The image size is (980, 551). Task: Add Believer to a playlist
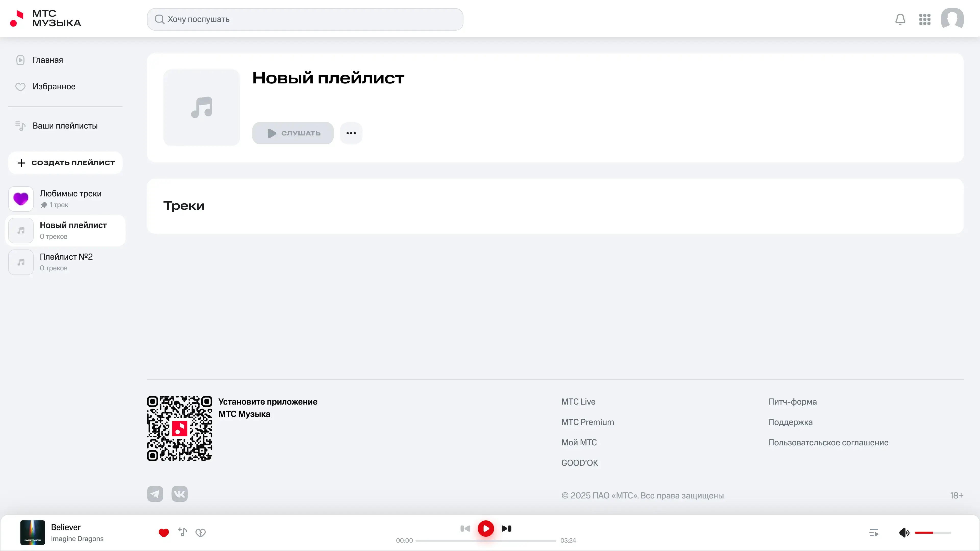pos(183,532)
